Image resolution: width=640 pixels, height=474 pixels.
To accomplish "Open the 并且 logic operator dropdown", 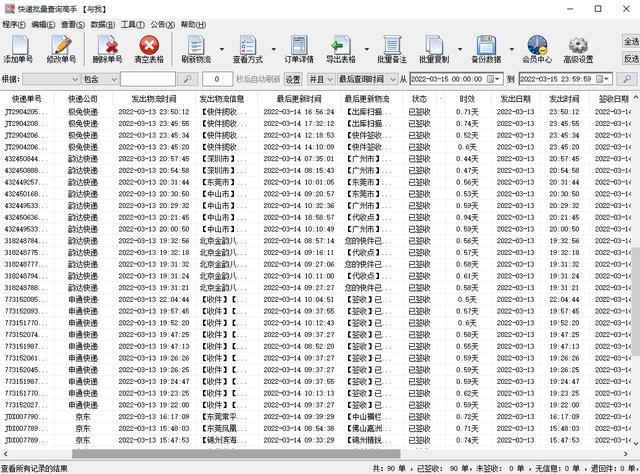I will (329, 78).
